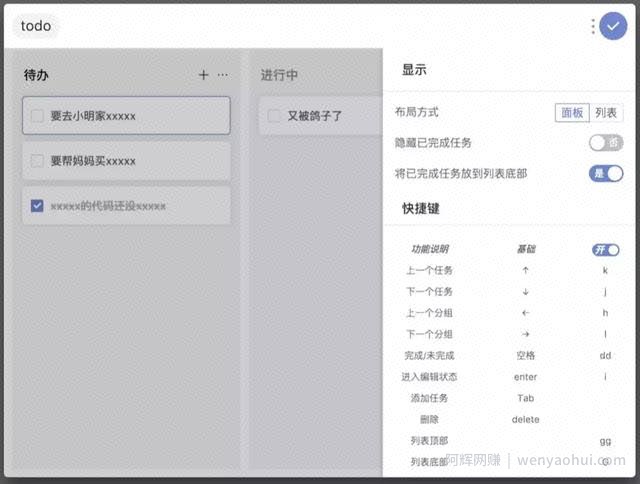Click the 删除 shortcut row label
Viewport: 640px width, 484px height.
coord(429,419)
